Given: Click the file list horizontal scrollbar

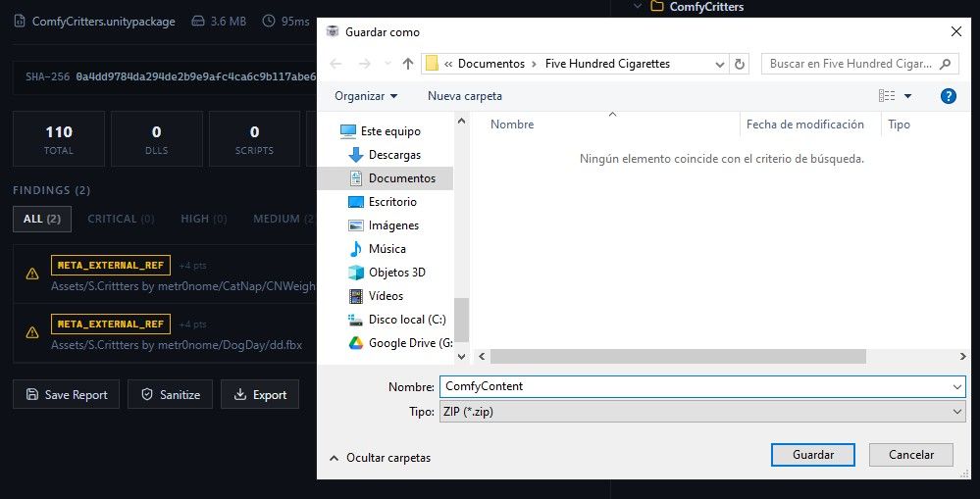Looking at the screenshot, I should click(x=678, y=356).
